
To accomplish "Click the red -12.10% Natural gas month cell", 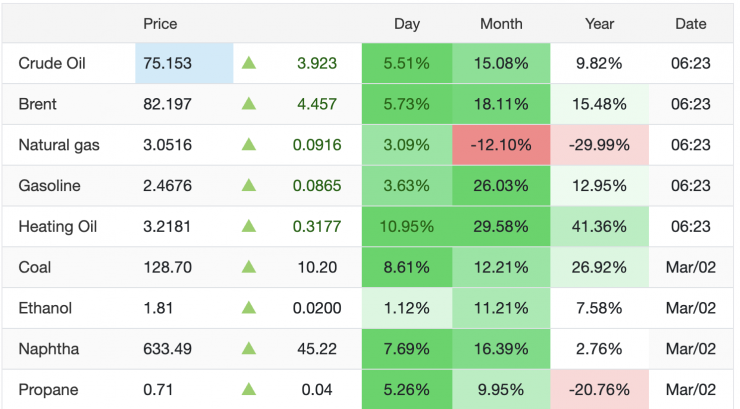I will (x=501, y=145).
